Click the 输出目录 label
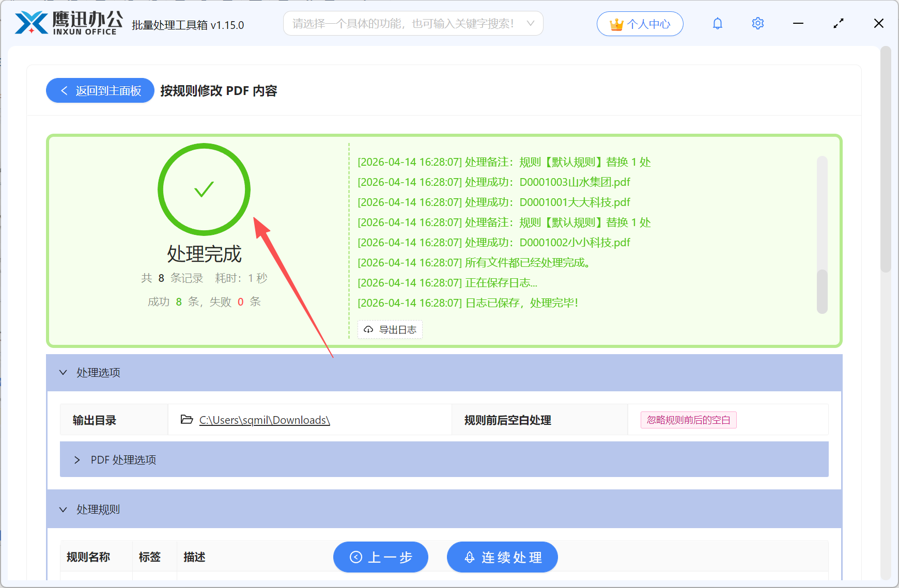899x588 pixels. (95, 420)
